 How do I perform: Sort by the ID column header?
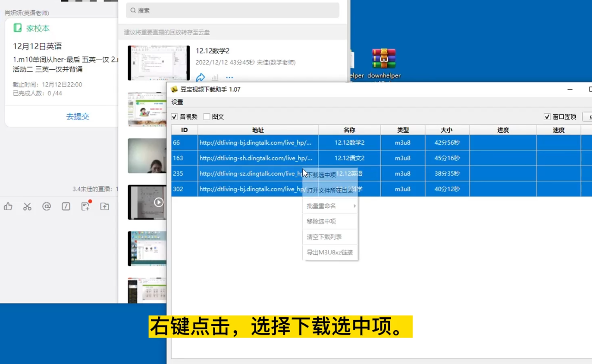pyautogui.click(x=185, y=130)
